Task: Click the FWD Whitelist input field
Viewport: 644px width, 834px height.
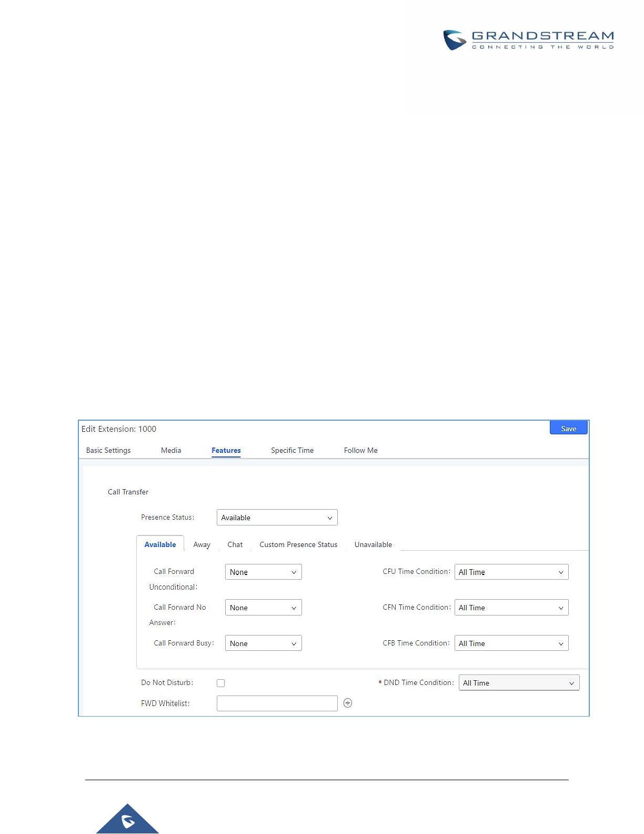Action: tap(277, 703)
